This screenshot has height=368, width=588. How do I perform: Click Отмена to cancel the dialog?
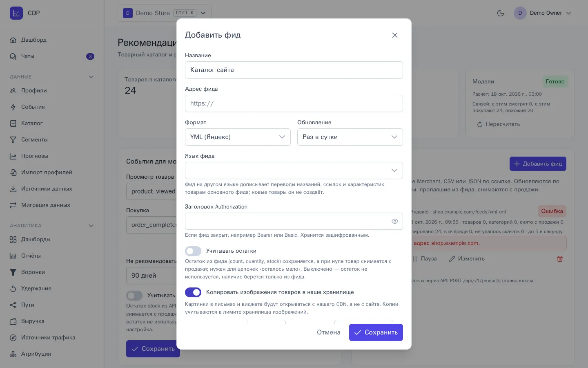[329, 332]
